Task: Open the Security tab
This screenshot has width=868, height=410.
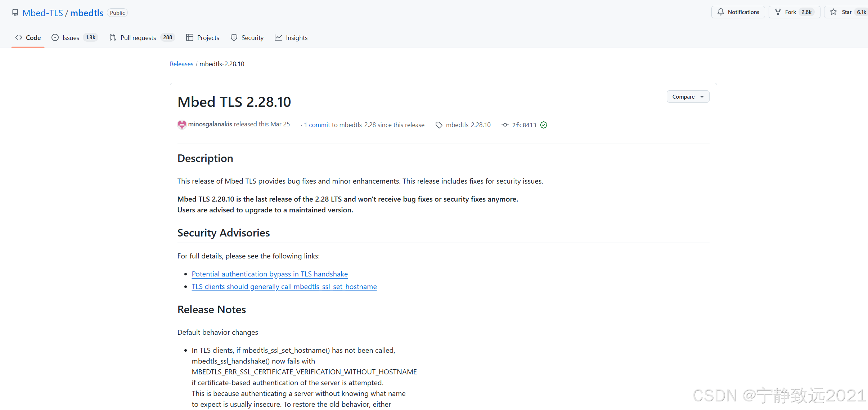Action: click(247, 37)
